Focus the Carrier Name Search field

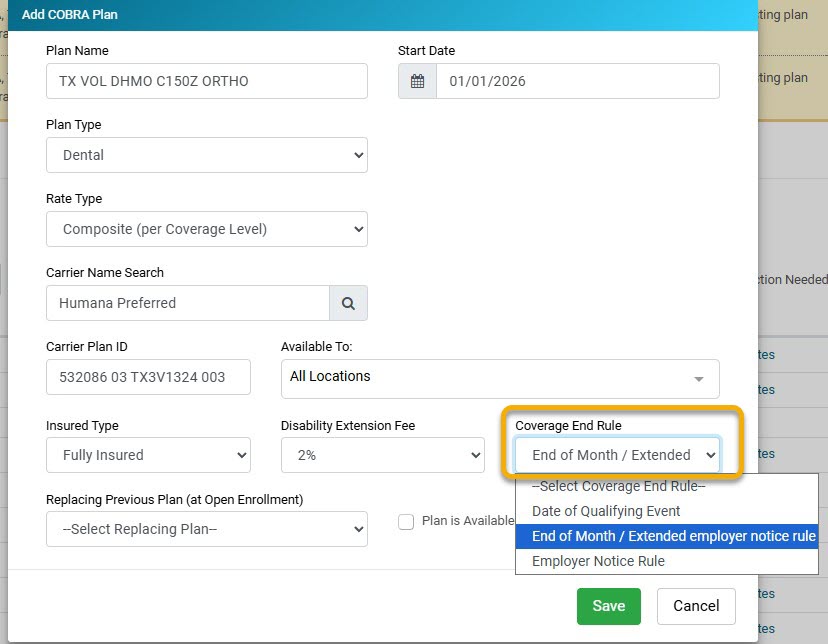[x=188, y=303]
